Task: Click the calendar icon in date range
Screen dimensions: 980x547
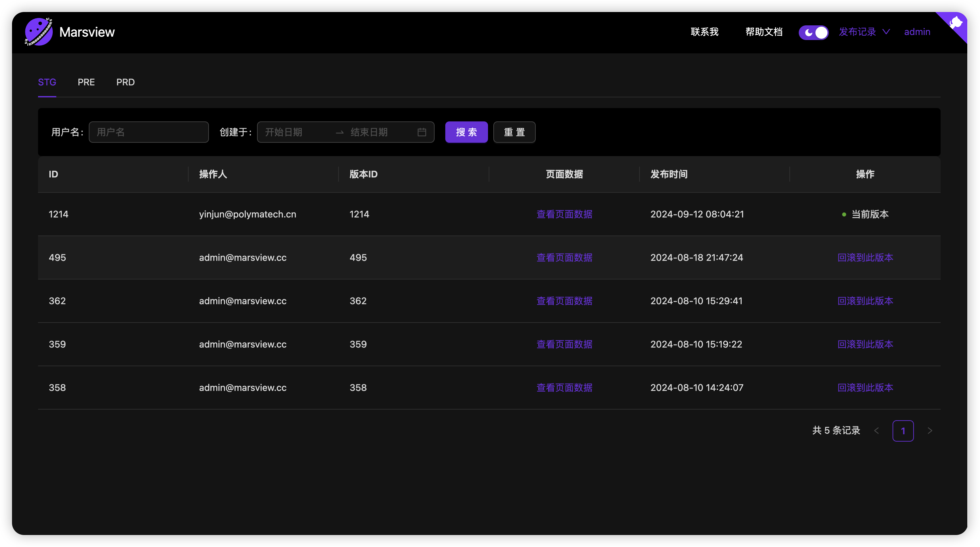Action: point(422,132)
